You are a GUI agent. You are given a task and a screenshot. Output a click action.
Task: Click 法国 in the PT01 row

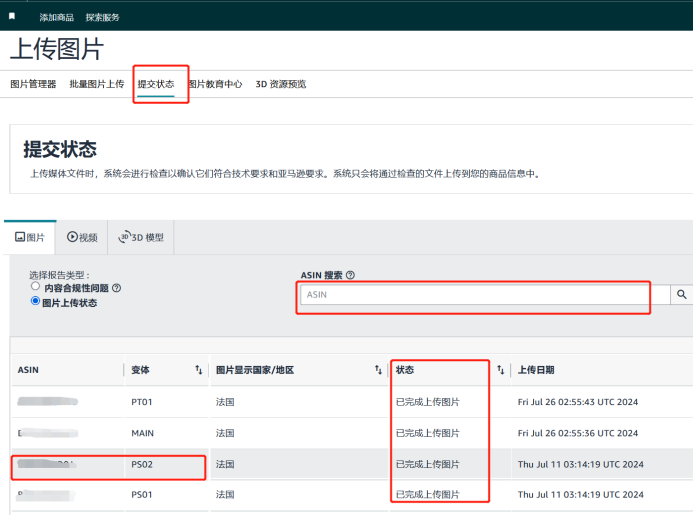pos(225,402)
